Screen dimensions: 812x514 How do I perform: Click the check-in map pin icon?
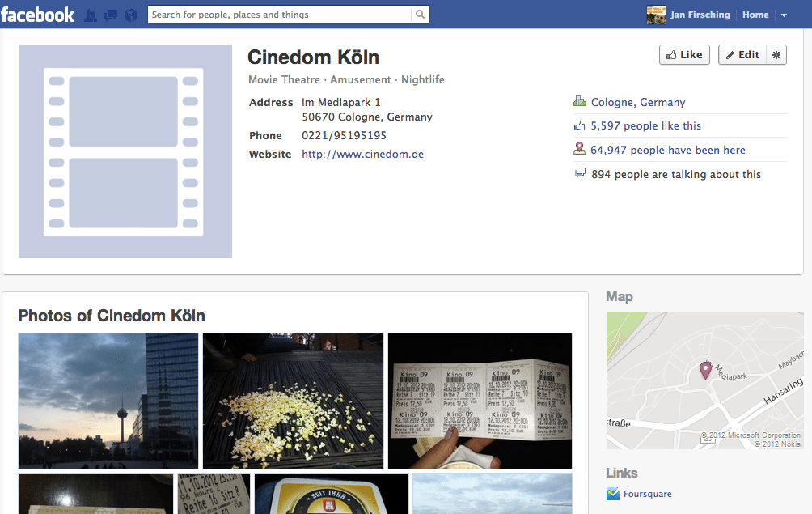point(580,149)
